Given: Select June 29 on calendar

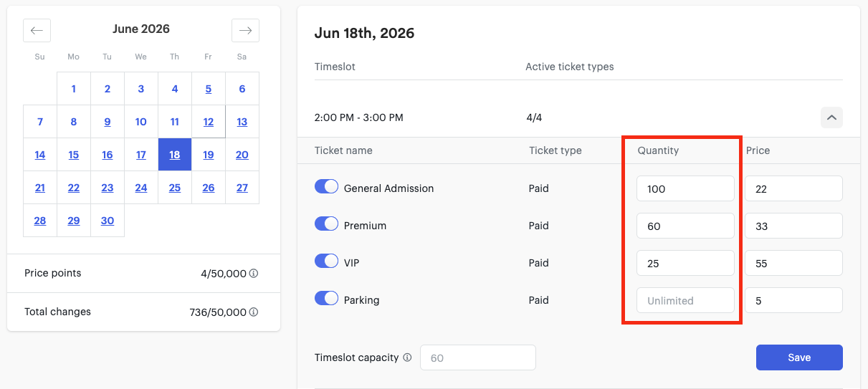Looking at the screenshot, I should pyautogui.click(x=74, y=221).
